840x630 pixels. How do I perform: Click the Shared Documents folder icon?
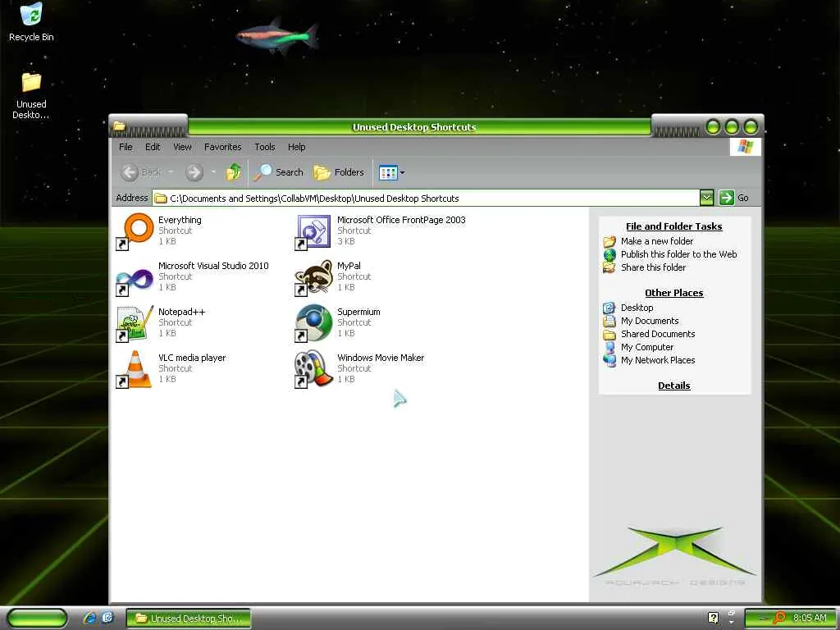[609, 335]
